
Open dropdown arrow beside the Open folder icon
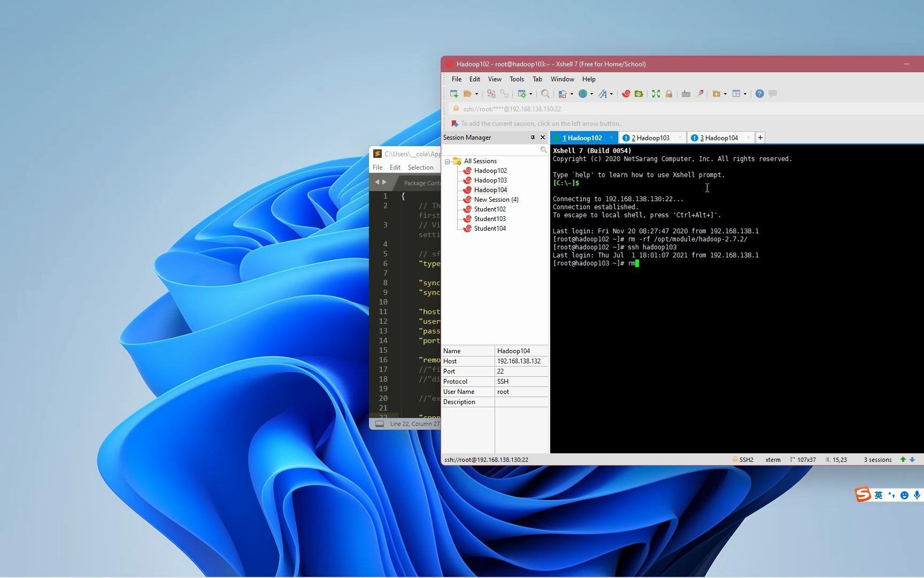(x=476, y=94)
